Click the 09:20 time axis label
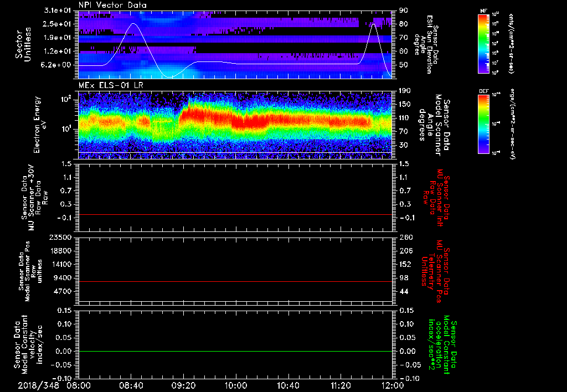The height and width of the screenshot is (392, 567). pos(183,385)
